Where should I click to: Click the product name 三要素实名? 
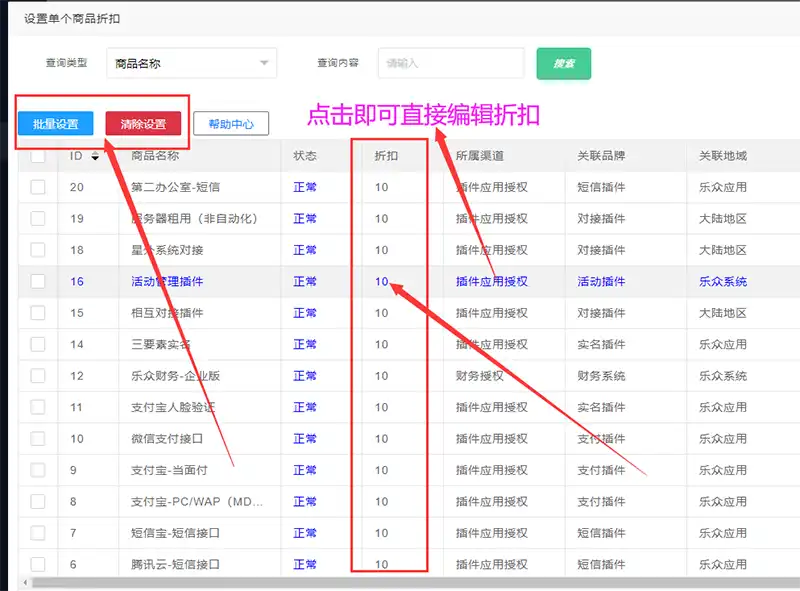click(161, 344)
